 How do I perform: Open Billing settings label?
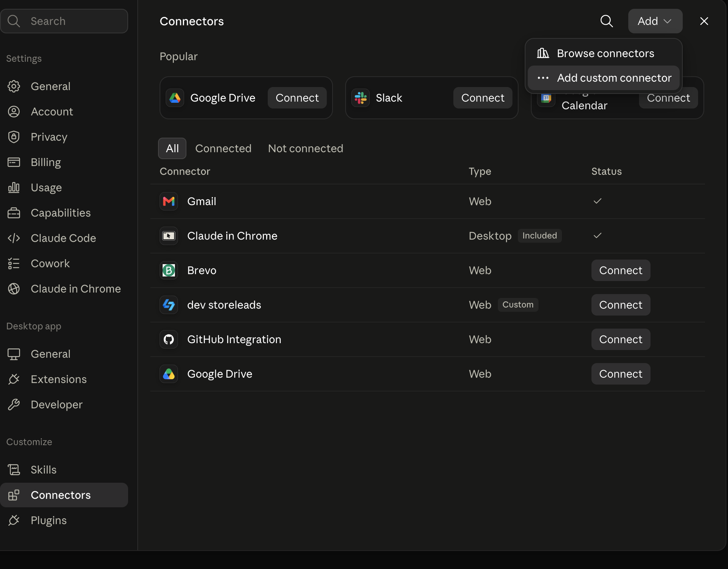(x=46, y=162)
